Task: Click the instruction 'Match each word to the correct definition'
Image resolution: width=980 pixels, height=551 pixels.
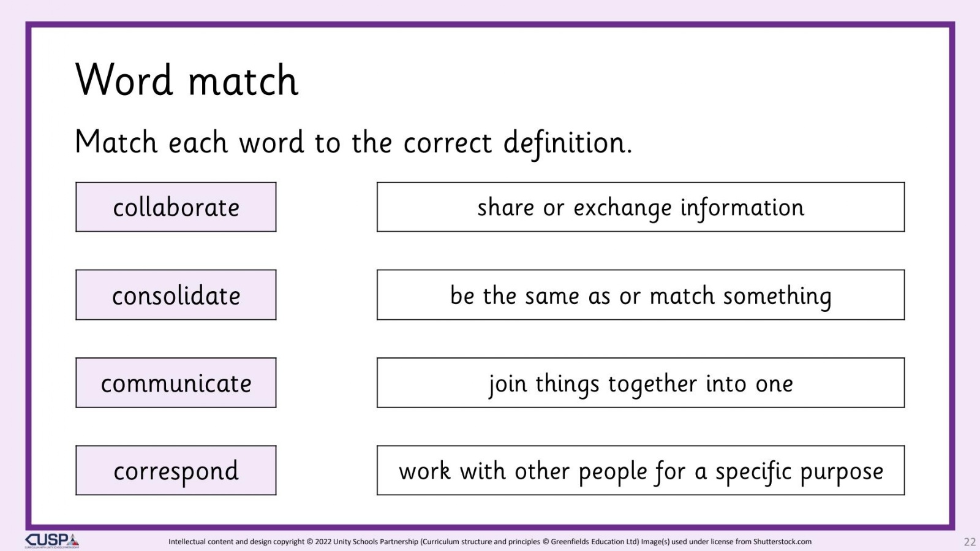Action: pyautogui.click(x=353, y=143)
